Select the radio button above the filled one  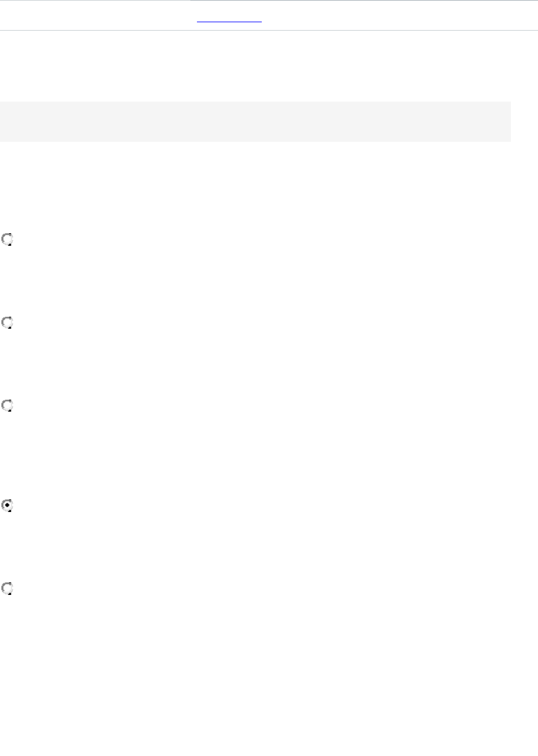point(8,406)
